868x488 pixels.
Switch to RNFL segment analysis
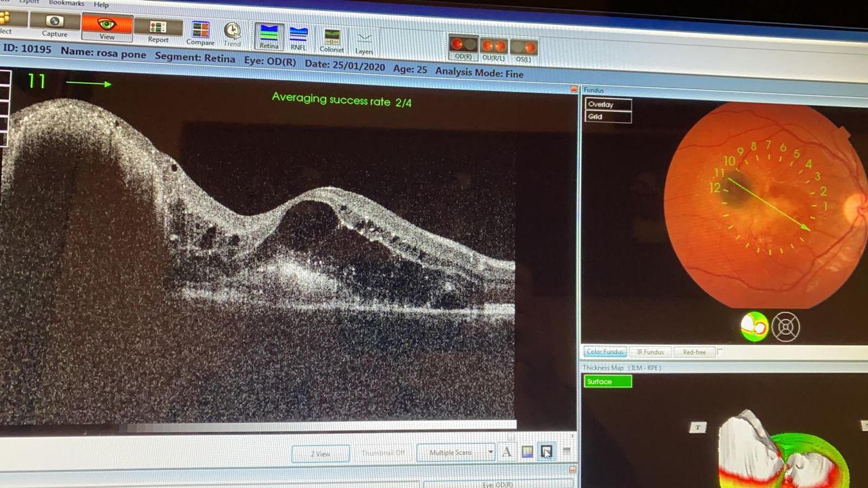(x=298, y=35)
